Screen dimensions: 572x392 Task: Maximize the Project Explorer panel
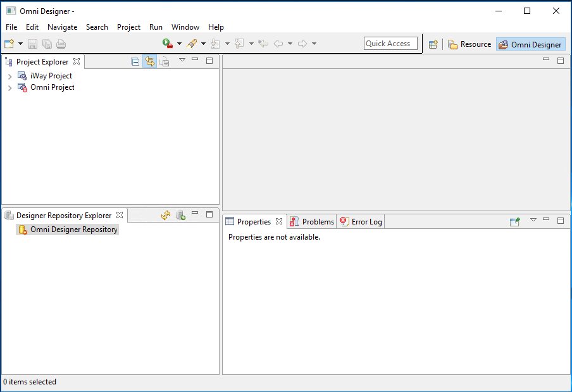pyautogui.click(x=209, y=61)
